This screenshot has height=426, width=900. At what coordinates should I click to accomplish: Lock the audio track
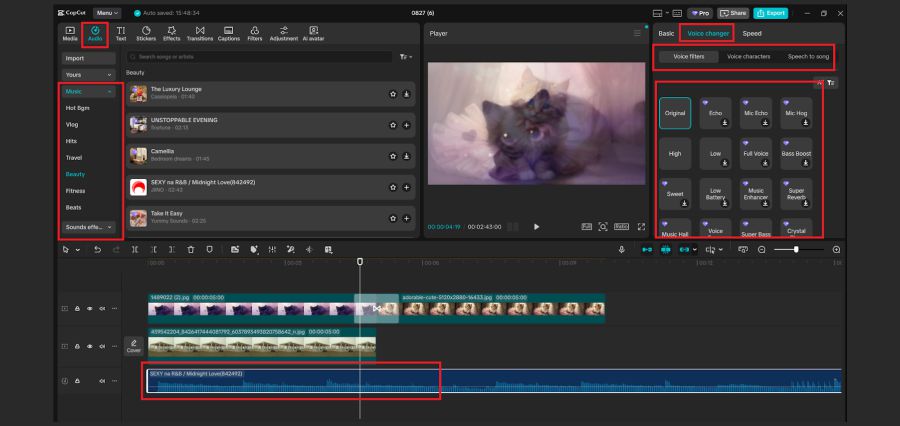click(78, 381)
